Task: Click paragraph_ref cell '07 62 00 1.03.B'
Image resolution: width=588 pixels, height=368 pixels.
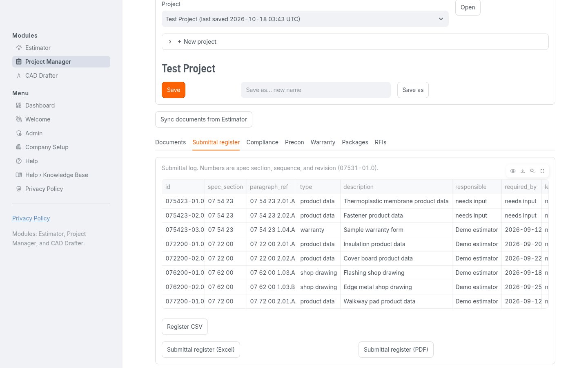Action: click(x=272, y=287)
